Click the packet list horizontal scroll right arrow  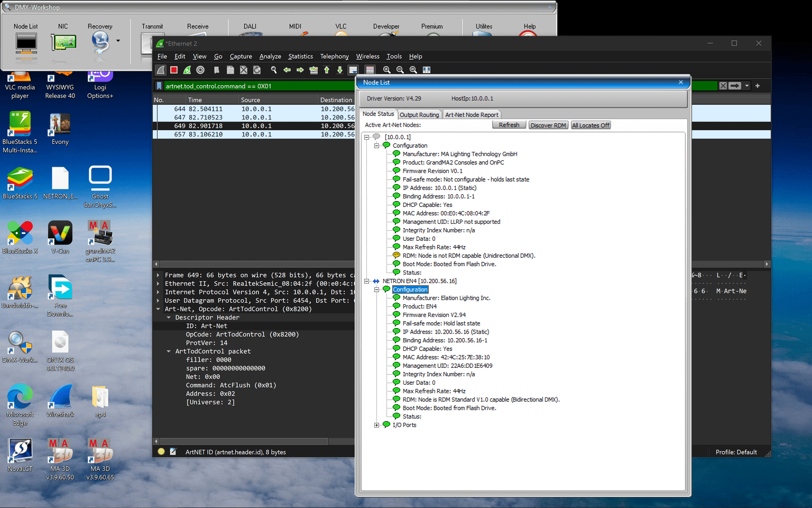pyautogui.click(x=767, y=264)
